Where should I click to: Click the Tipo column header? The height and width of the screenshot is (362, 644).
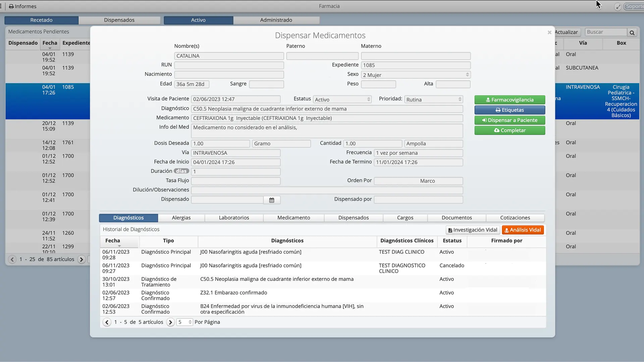click(x=168, y=241)
